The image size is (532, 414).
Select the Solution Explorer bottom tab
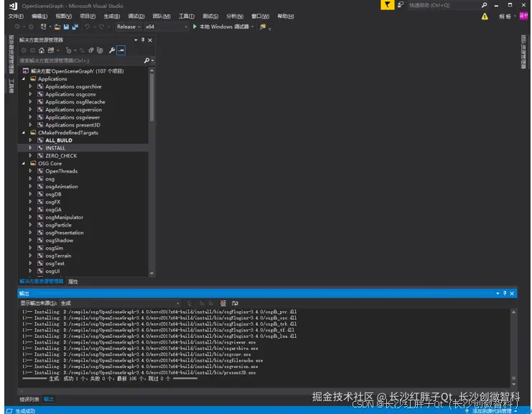pyautogui.click(x=41, y=282)
